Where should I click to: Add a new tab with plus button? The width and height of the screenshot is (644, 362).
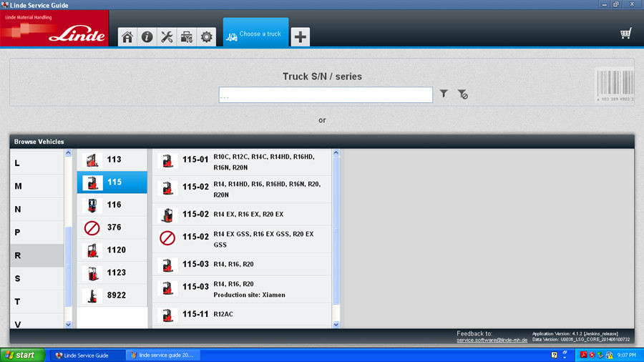point(301,37)
